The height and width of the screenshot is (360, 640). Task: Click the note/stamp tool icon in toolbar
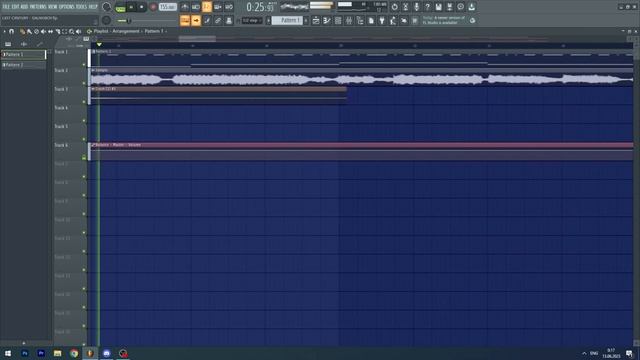pyautogui.click(x=229, y=20)
